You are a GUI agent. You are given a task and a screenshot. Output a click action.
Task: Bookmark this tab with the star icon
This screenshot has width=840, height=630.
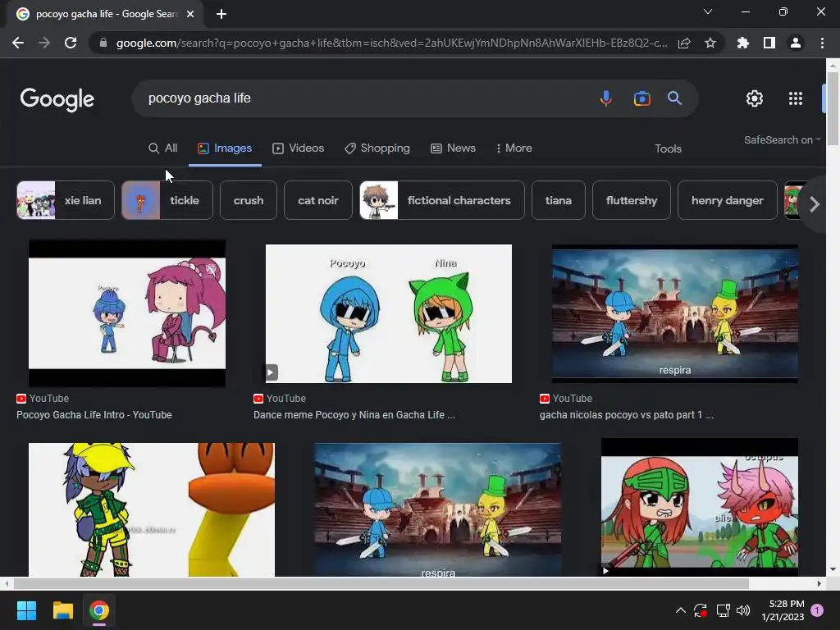pos(710,43)
